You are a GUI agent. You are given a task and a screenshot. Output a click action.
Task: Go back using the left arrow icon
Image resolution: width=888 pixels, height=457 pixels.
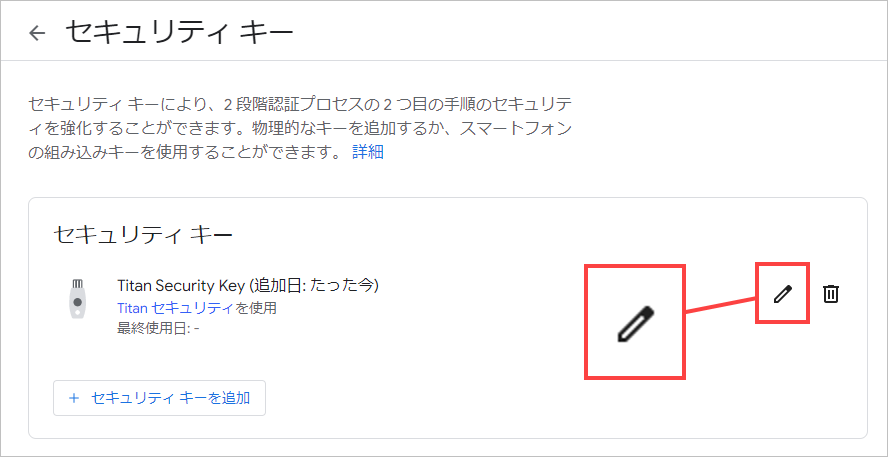pyautogui.click(x=37, y=33)
